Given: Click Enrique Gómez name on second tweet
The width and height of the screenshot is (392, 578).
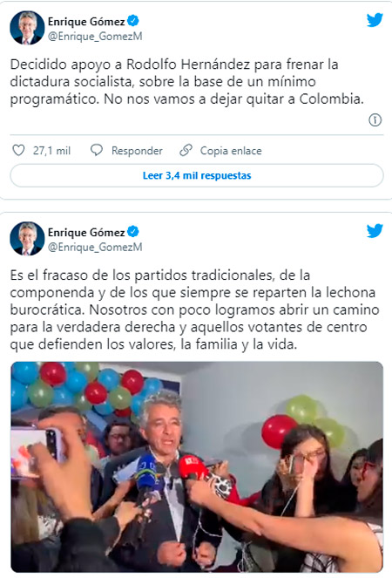Looking at the screenshot, I should click(x=86, y=232).
